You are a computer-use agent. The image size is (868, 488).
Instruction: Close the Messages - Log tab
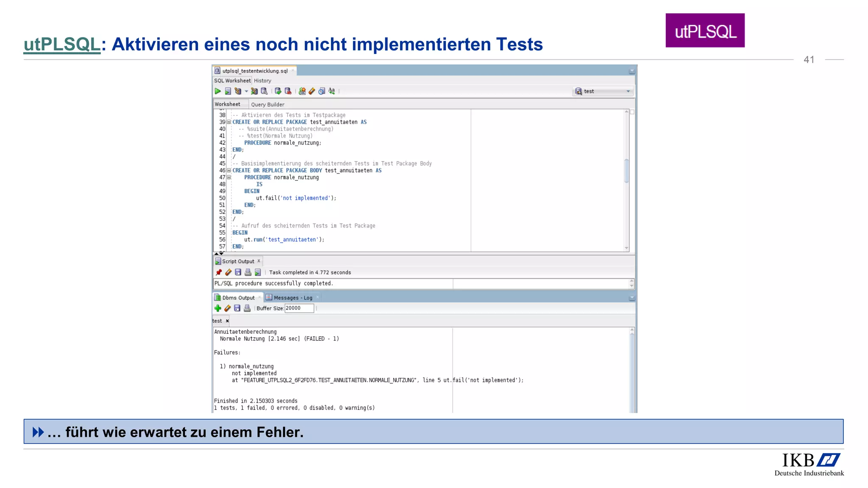[317, 297]
